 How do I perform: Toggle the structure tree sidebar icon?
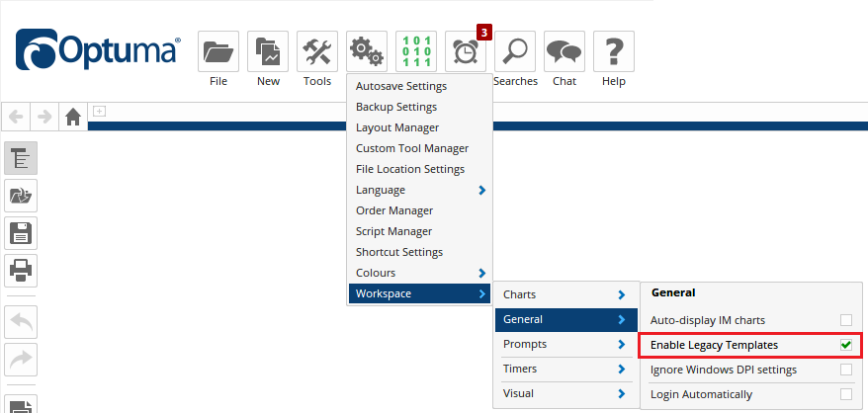coord(21,158)
